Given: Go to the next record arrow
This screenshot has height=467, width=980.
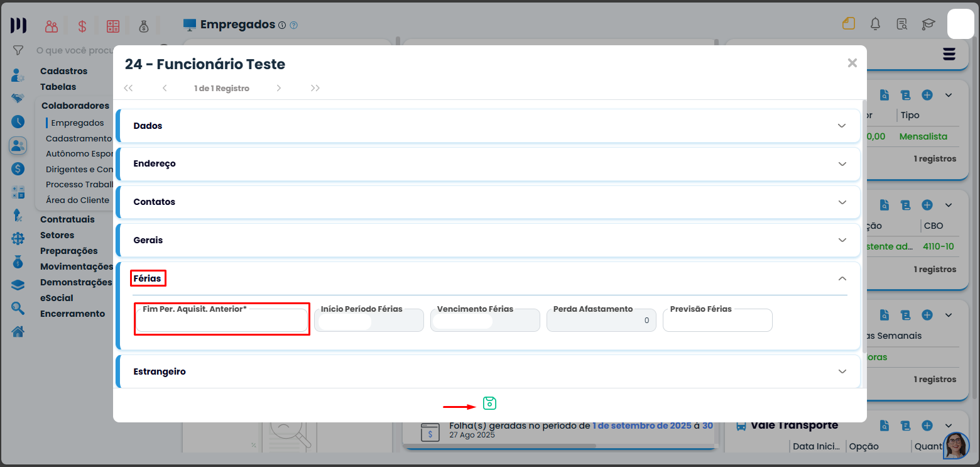Looking at the screenshot, I should (279, 88).
